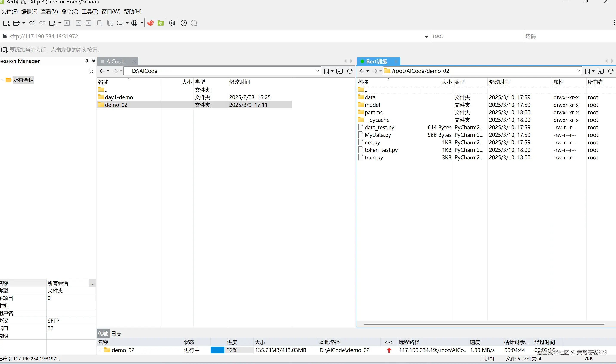
Task: Click the demo_02 transfer progress bar
Action: [232, 350]
